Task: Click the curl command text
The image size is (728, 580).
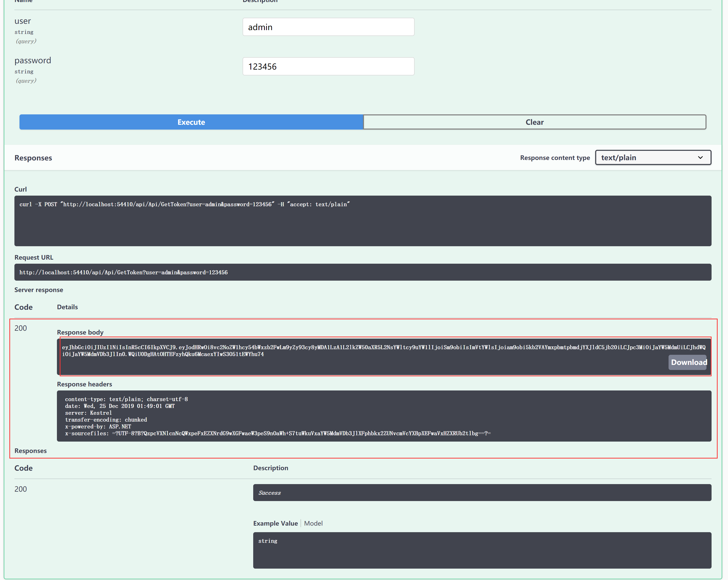Action: click(184, 204)
